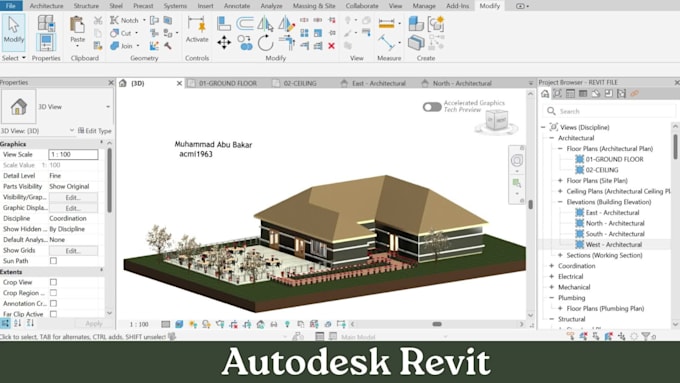Click the ViewCube in 3D view
680x383 pixels.
pos(496,120)
